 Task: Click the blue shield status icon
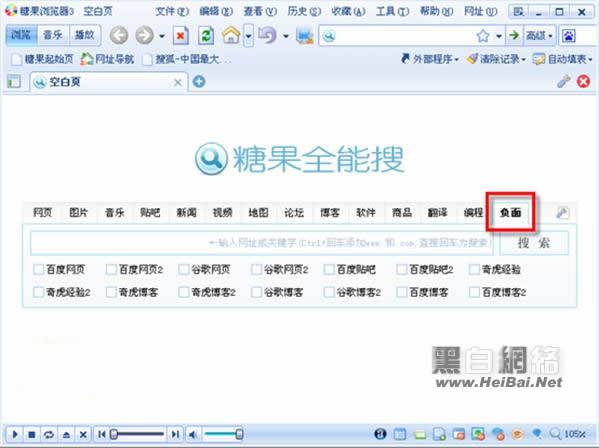(537, 434)
